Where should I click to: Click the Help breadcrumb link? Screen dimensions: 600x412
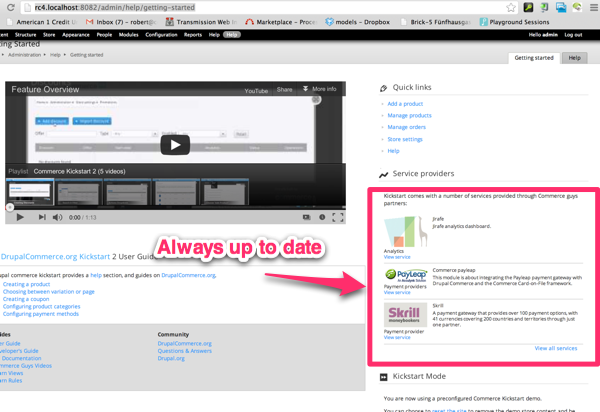(x=55, y=55)
